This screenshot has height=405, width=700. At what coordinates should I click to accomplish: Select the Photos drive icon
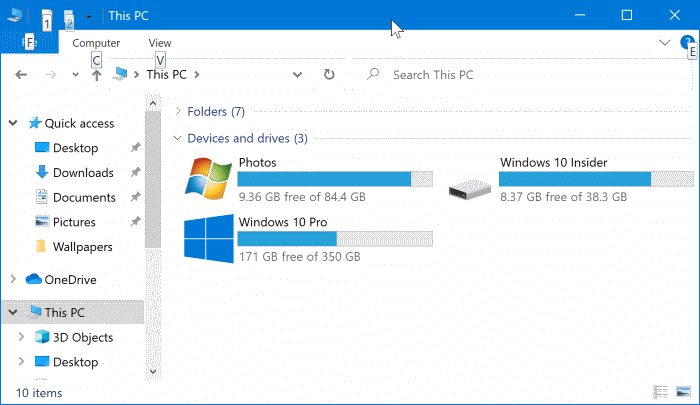[208, 178]
